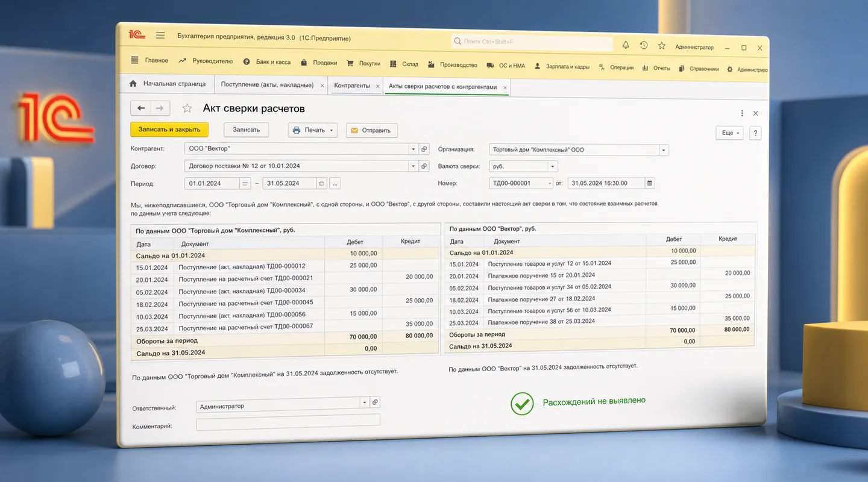The width and height of the screenshot is (868, 482).
Task: Select the row Платежное поручение 15 от 20.01.2024
Action: 600,275
